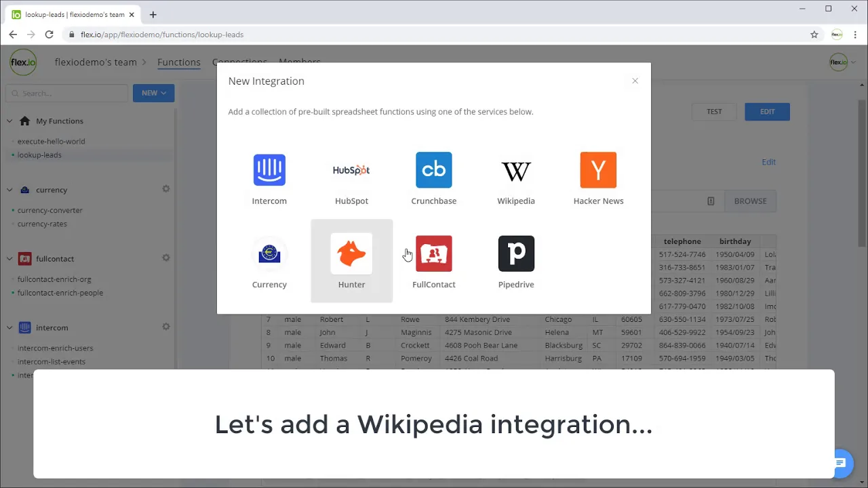The width and height of the screenshot is (868, 488).
Task: Choose the HubSpot integration icon
Action: (351, 169)
